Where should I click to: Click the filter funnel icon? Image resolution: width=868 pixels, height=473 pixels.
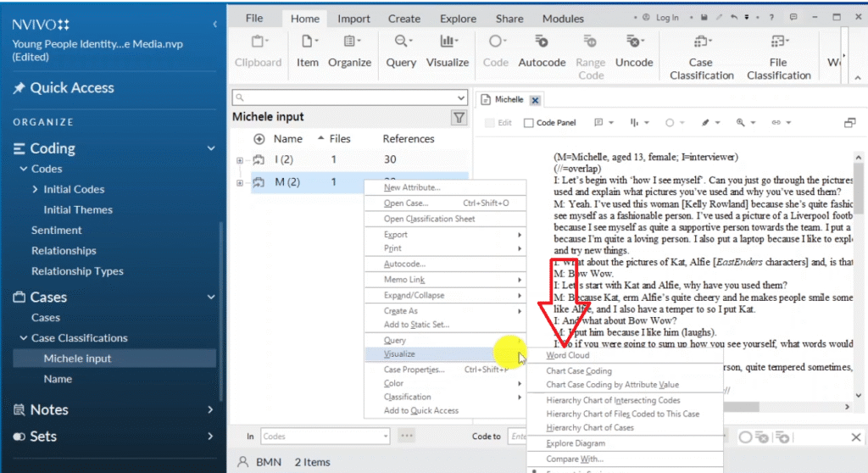(x=459, y=118)
